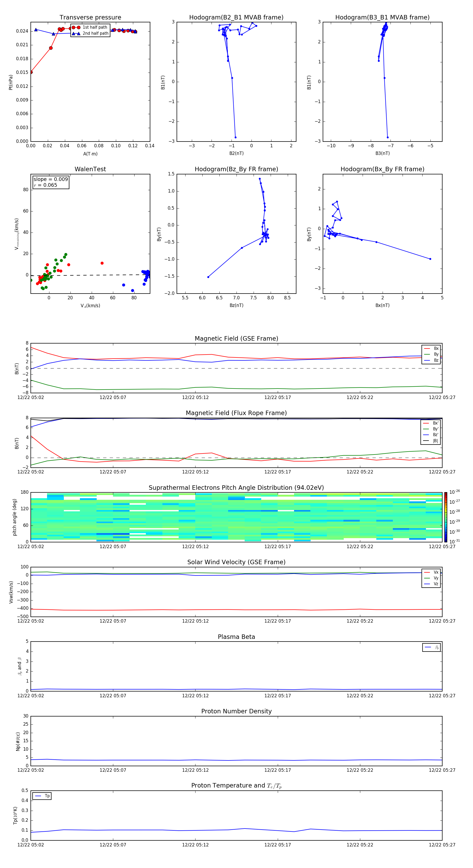
Task: Click the "slope = 0.009" annotation
Action: point(51,179)
